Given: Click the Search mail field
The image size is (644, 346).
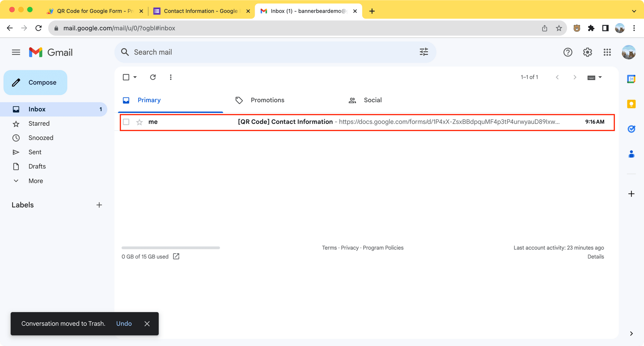Looking at the screenshot, I should point(225,52).
